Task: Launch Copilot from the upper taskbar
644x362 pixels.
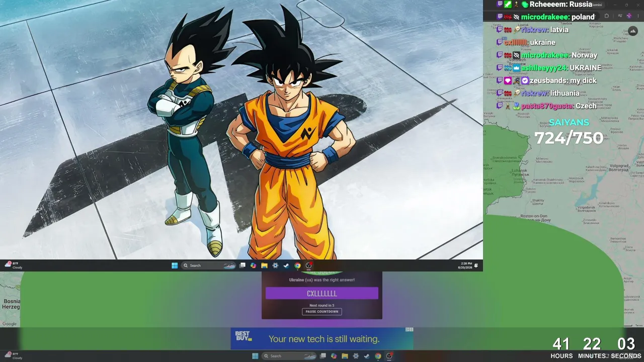Action: [253, 265]
